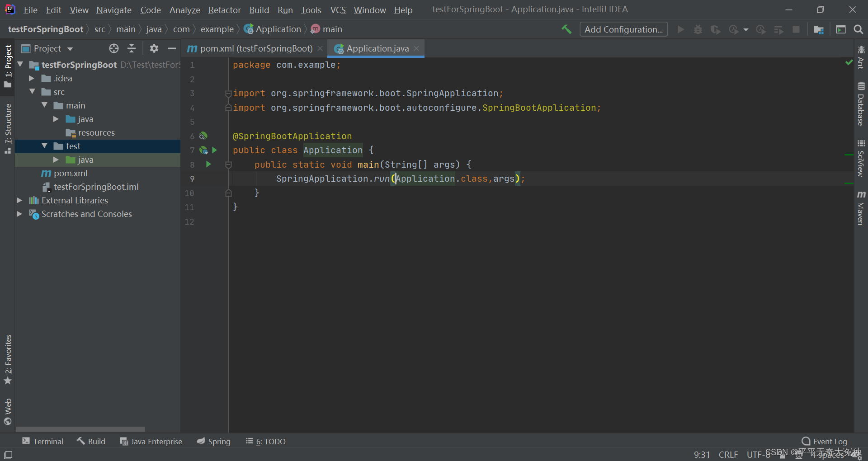Expand the java folder under main

(56, 119)
